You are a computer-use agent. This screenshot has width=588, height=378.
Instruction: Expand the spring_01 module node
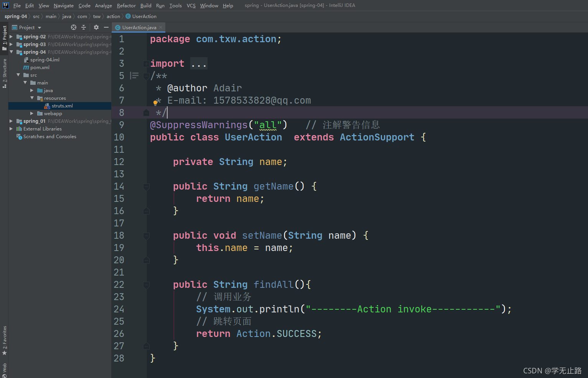pyautogui.click(x=11, y=121)
